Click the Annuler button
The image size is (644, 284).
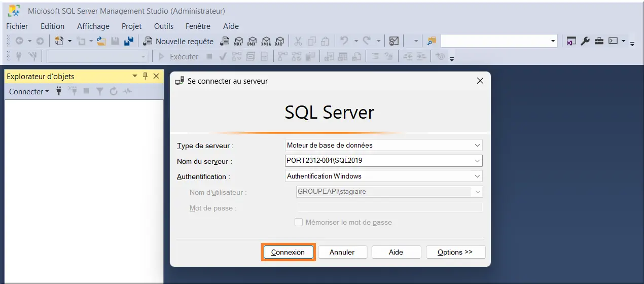coord(342,252)
